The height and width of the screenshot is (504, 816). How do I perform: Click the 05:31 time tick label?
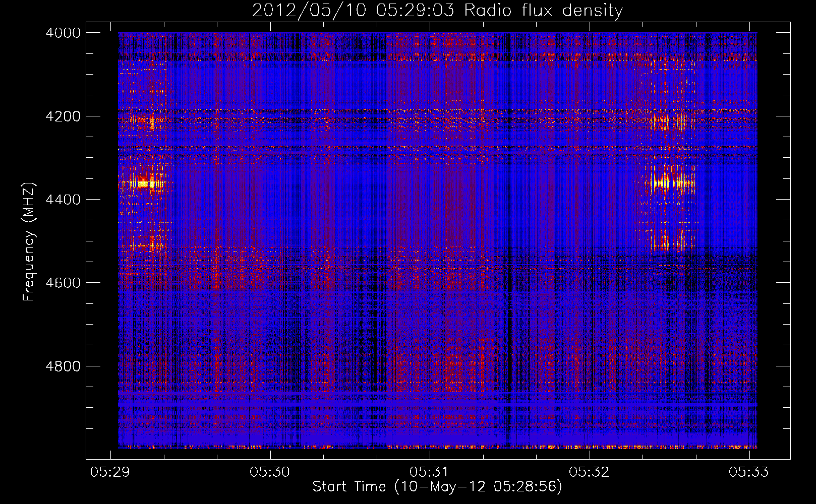[x=429, y=472]
